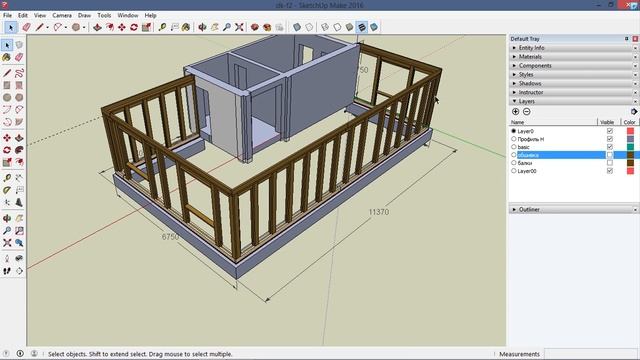640x360 pixels.
Task: Open the Window menu
Action: [128, 15]
